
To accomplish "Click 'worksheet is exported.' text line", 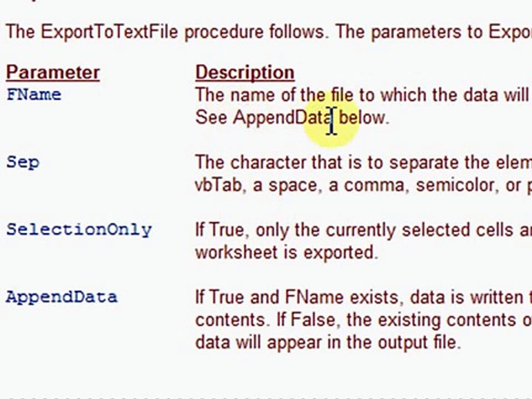I will click(x=286, y=253).
